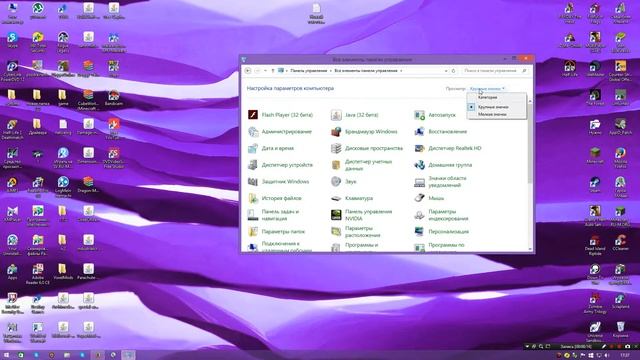The height and width of the screenshot is (360, 640).
Task: Open the Дисковые пространства icon
Action: click(x=336, y=148)
